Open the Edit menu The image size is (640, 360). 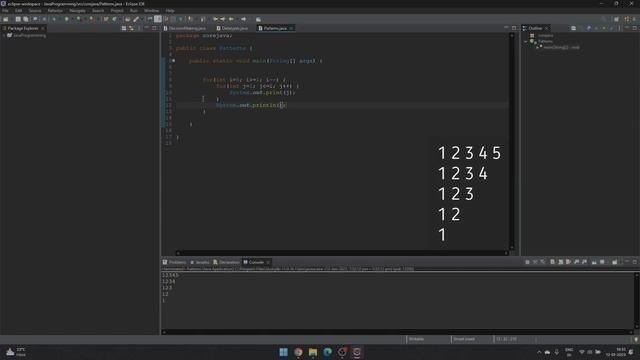18,11
